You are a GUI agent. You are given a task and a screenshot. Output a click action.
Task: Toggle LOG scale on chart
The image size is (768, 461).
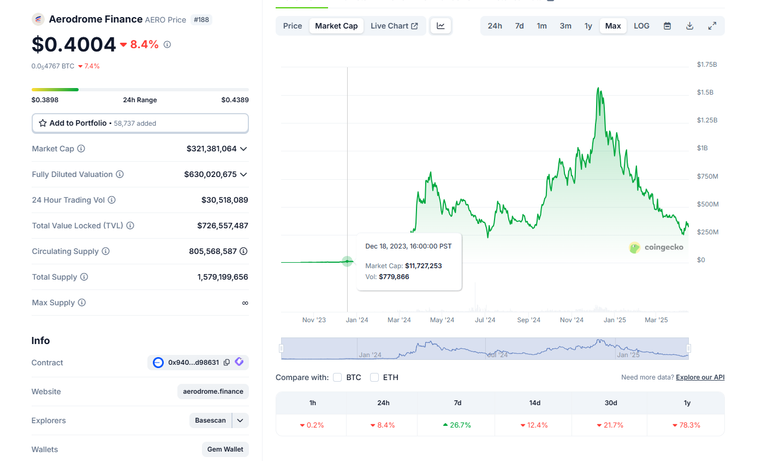[641, 26]
